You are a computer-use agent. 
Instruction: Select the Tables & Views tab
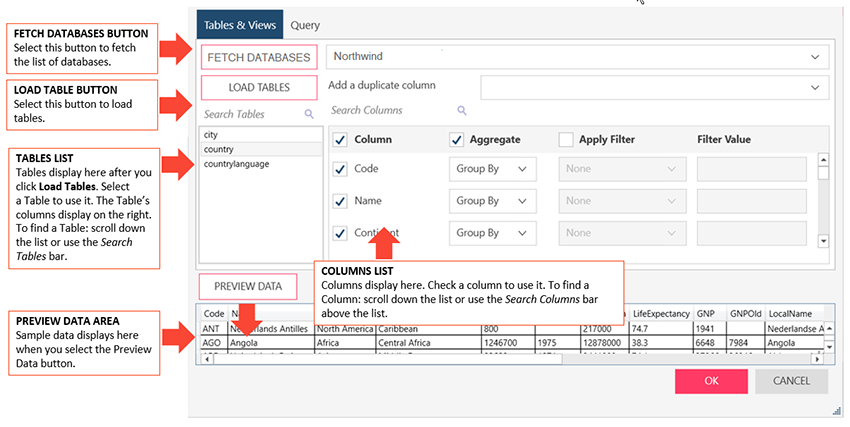click(239, 24)
